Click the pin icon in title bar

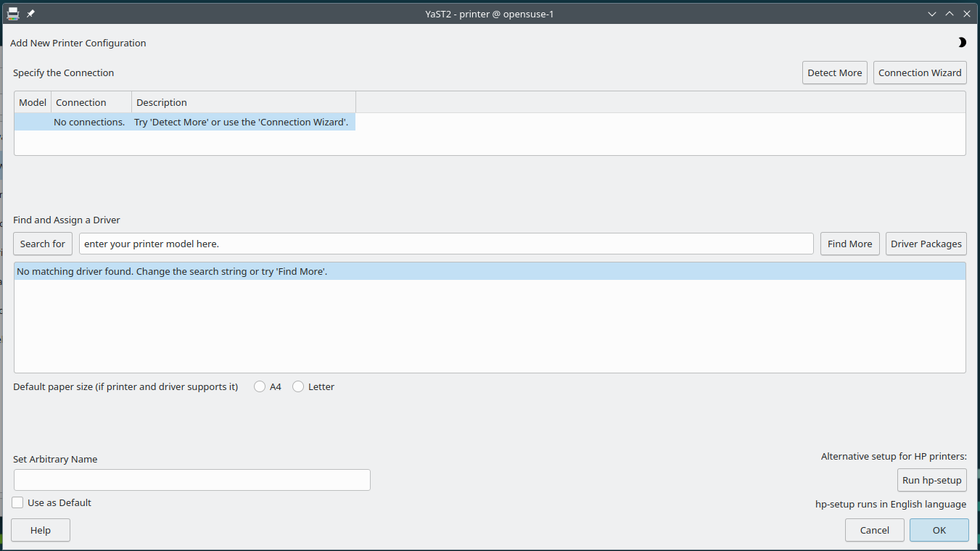pyautogui.click(x=30, y=14)
